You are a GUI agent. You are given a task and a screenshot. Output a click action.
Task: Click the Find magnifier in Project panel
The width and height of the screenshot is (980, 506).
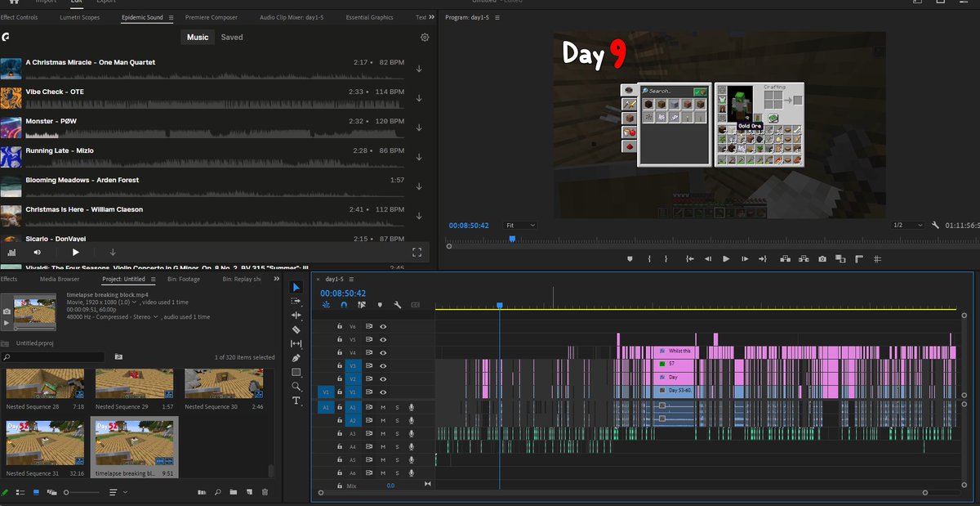click(x=217, y=492)
